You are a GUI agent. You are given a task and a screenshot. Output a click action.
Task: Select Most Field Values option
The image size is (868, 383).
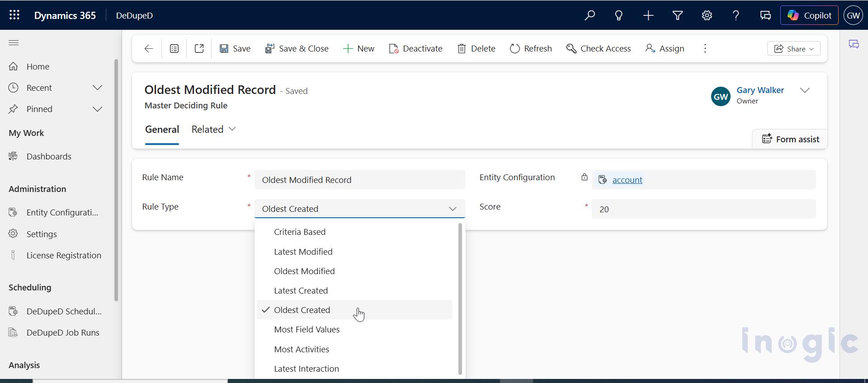tap(354, 329)
